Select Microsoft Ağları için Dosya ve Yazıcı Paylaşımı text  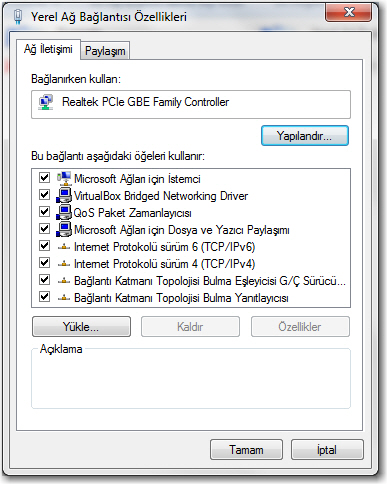pos(182,230)
